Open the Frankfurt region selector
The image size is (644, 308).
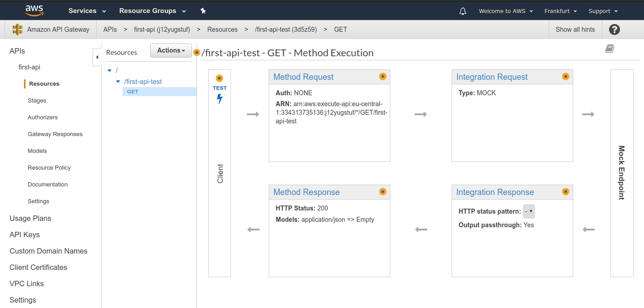point(560,11)
